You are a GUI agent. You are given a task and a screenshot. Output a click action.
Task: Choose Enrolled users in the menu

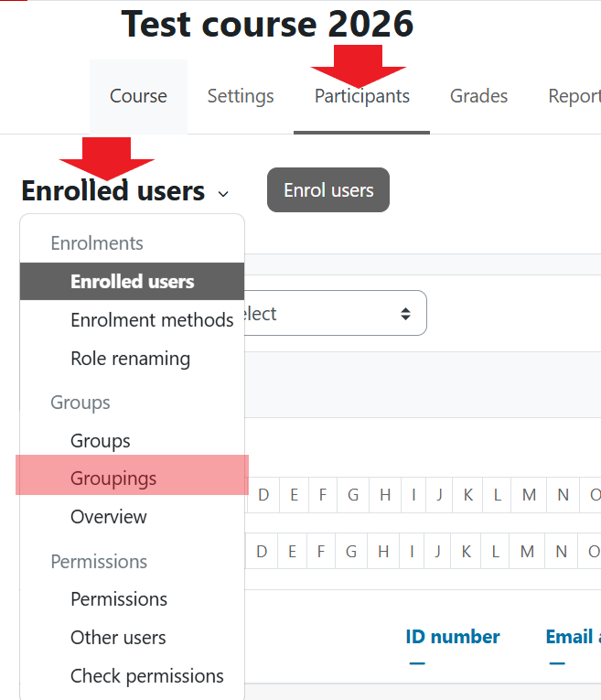[133, 282]
